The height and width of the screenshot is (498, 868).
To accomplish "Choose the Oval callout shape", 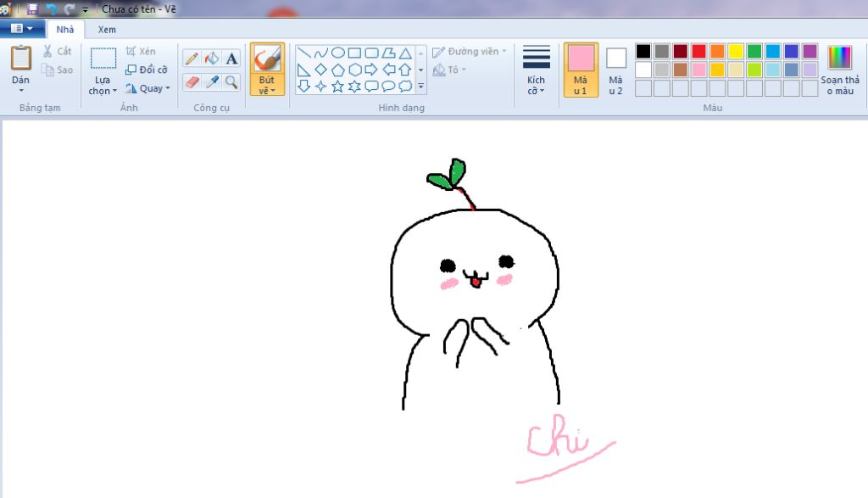I will pos(388,87).
